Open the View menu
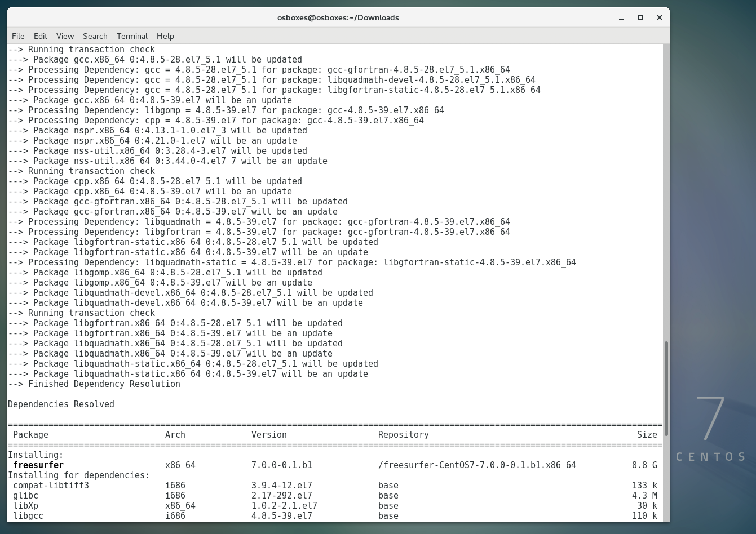Viewport: 756px width, 534px height. click(x=65, y=36)
